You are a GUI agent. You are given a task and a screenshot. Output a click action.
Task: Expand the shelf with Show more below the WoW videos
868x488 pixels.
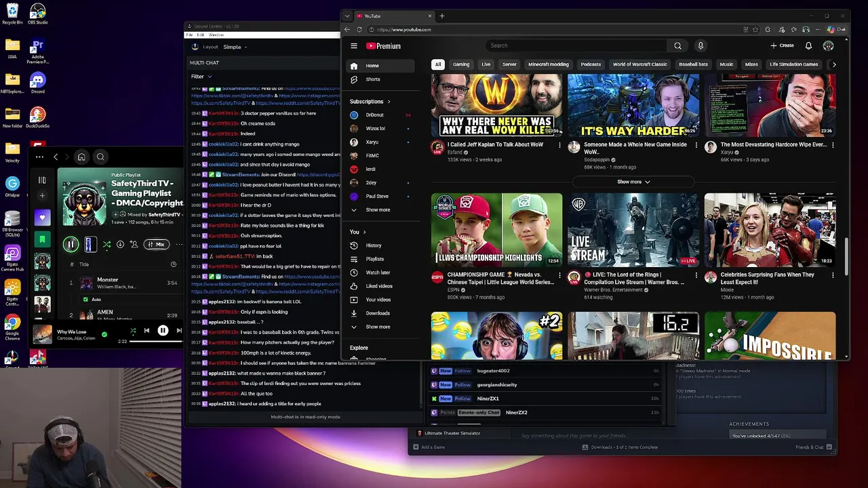point(633,182)
